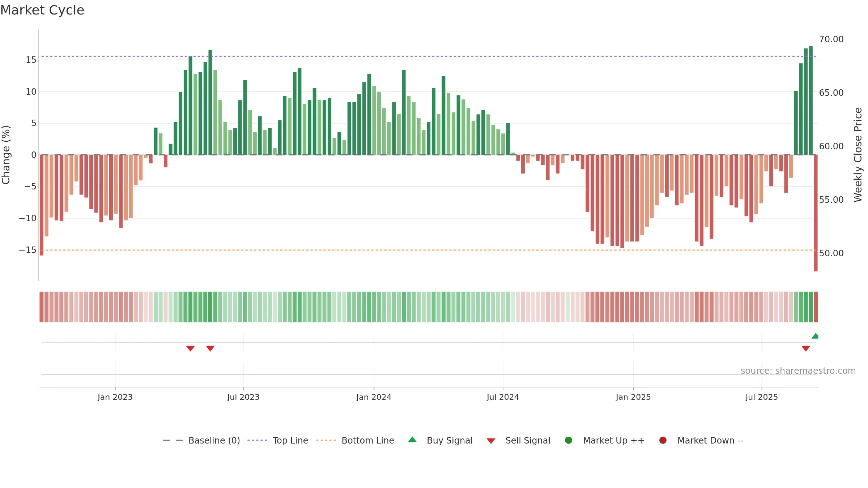Toggle the Baseline (0) legend entry
The height and width of the screenshot is (488, 868).
pyautogui.click(x=201, y=440)
